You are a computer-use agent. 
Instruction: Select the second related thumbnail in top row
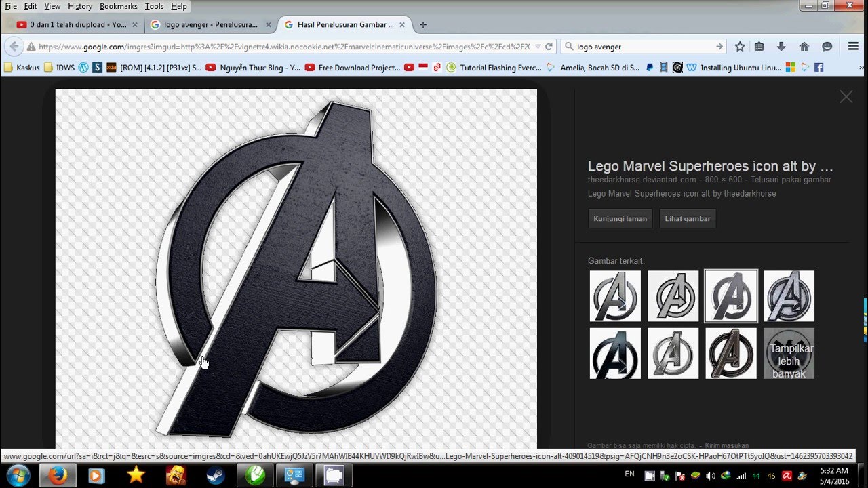(x=673, y=296)
